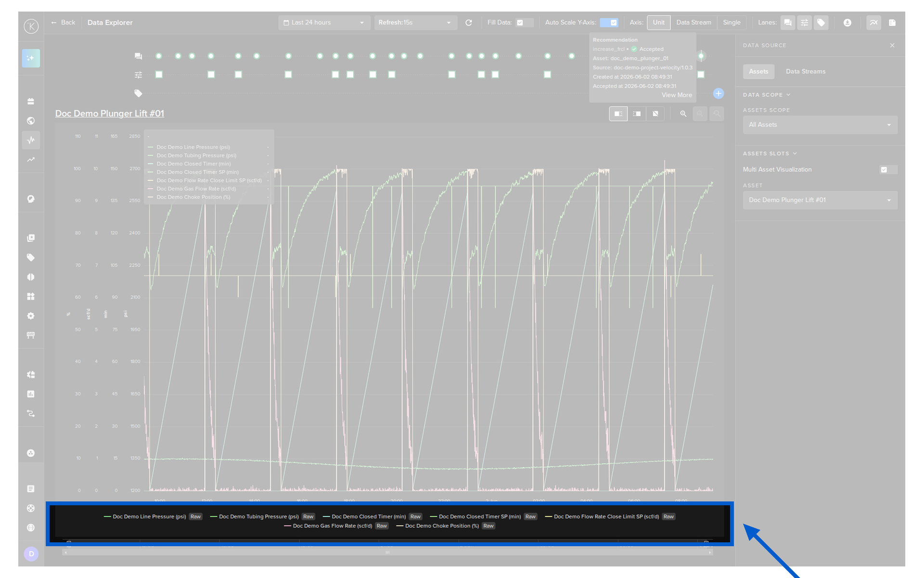Go Back using the arrow link
The image size is (924, 578).
(63, 23)
